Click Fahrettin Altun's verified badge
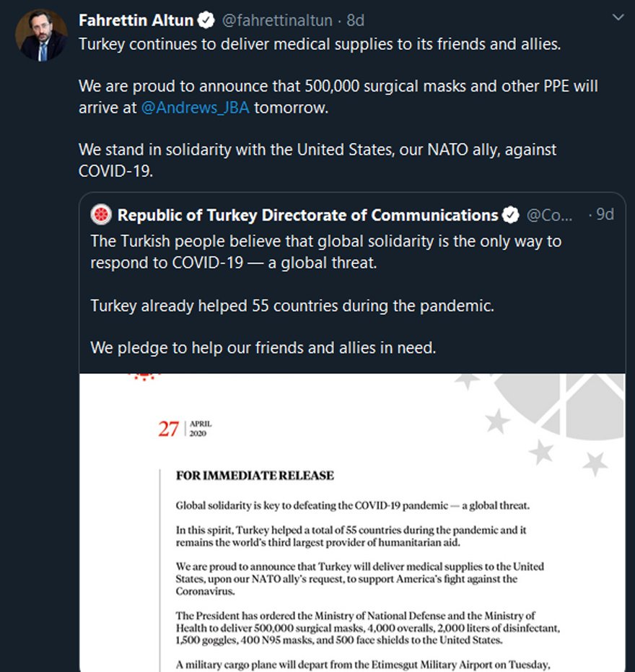Image resolution: width=635 pixels, height=672 pixels. tap(206, 20)
